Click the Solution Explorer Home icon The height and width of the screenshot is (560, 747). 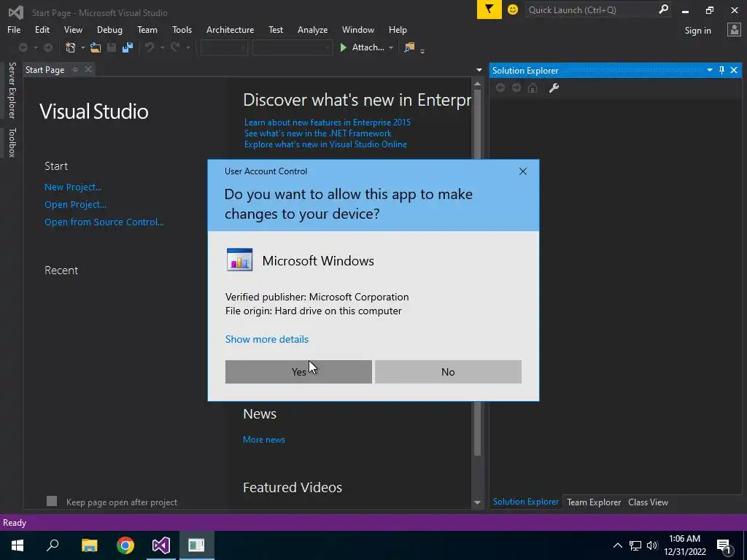click(x=533, y=87)
